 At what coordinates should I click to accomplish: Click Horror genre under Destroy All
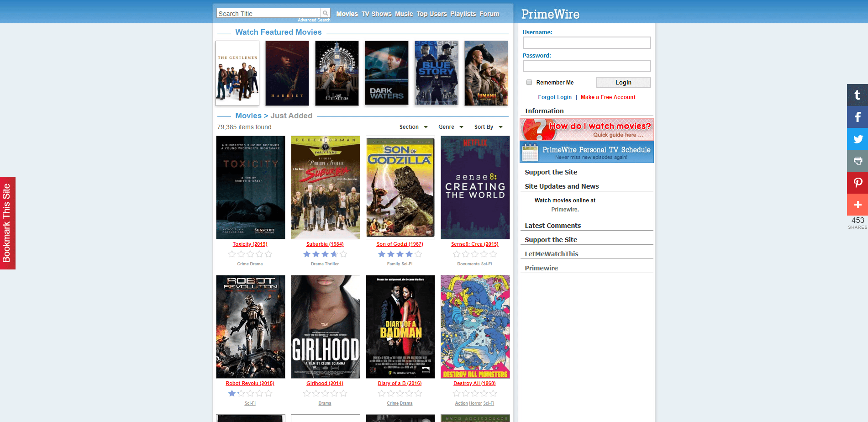[475, 403]
